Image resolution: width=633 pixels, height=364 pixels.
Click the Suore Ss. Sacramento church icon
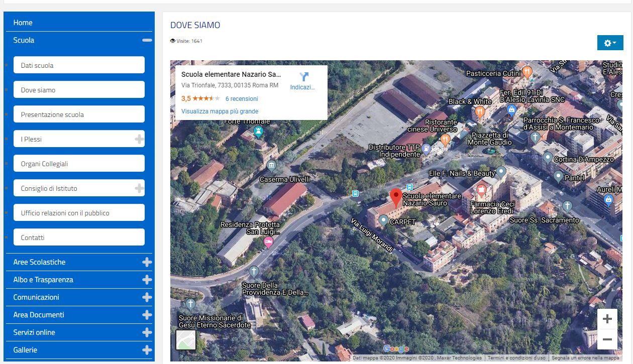(x=568, y=205)
